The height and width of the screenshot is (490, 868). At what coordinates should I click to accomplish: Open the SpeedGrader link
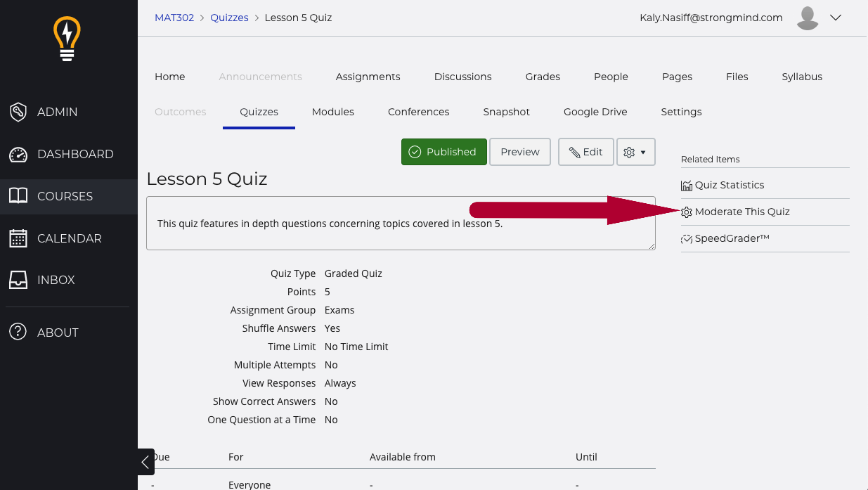pos(732,238)
